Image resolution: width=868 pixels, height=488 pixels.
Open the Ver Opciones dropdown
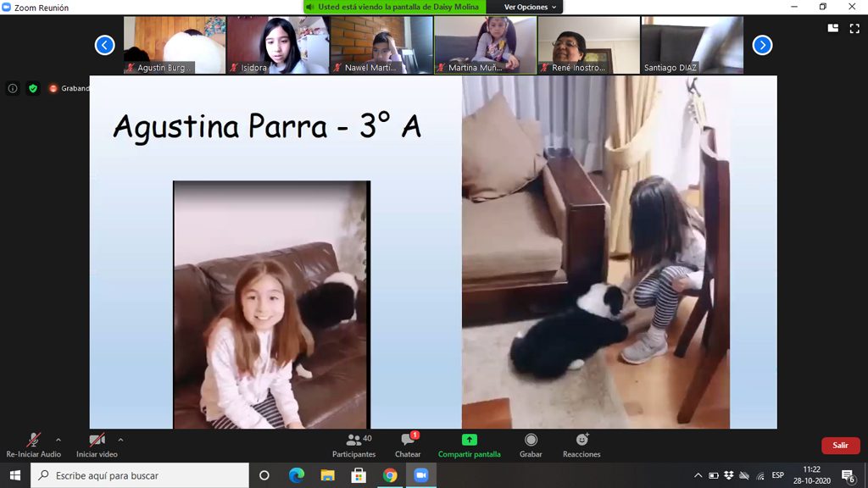[531, 7]
